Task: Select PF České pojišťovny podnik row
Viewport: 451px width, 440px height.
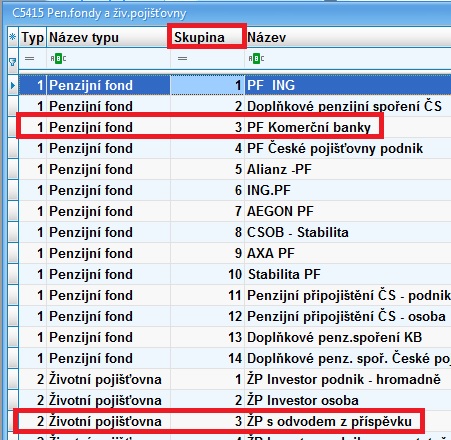Action: (235, 148)
